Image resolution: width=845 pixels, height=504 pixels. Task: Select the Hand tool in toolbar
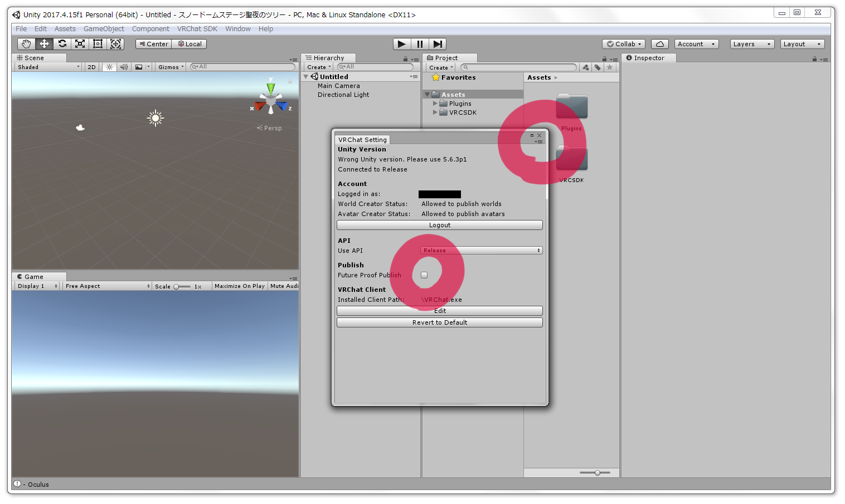tap(26, 44)
